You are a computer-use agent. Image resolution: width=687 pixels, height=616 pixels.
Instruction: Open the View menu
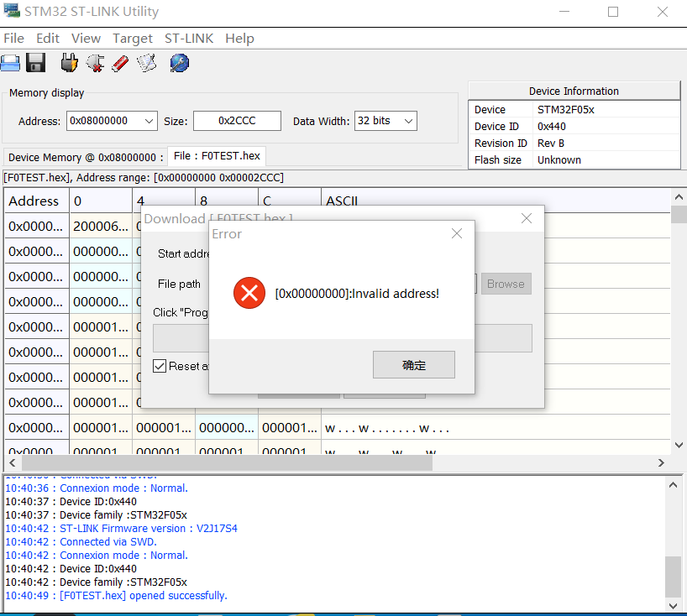coord(86,39)
